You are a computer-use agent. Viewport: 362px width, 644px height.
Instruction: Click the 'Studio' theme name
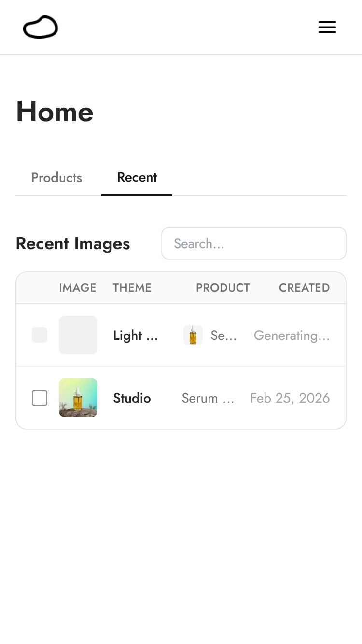click(x=132, y=398)
